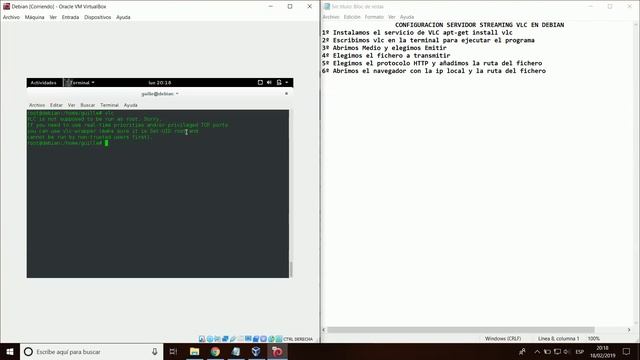Click the Windows search box
The width and height of the screenshot is (640, 360).
(x=91, y=351)
